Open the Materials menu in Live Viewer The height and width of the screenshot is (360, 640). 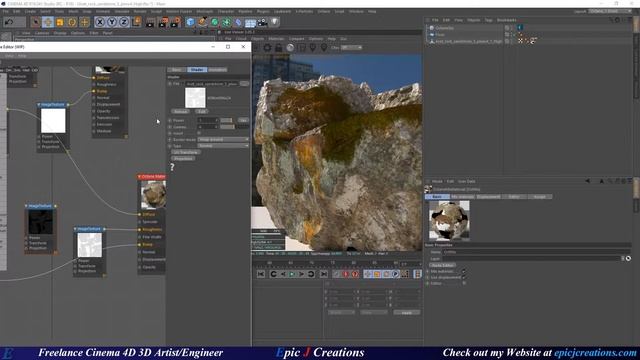[276, 39]
